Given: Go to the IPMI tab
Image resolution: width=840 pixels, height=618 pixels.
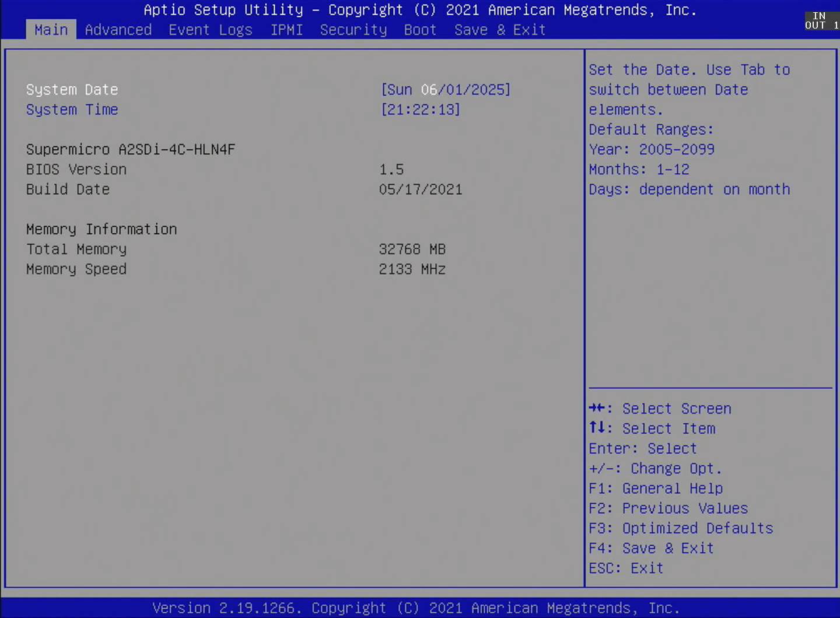Looking at the screenshot, I should 286,30.
